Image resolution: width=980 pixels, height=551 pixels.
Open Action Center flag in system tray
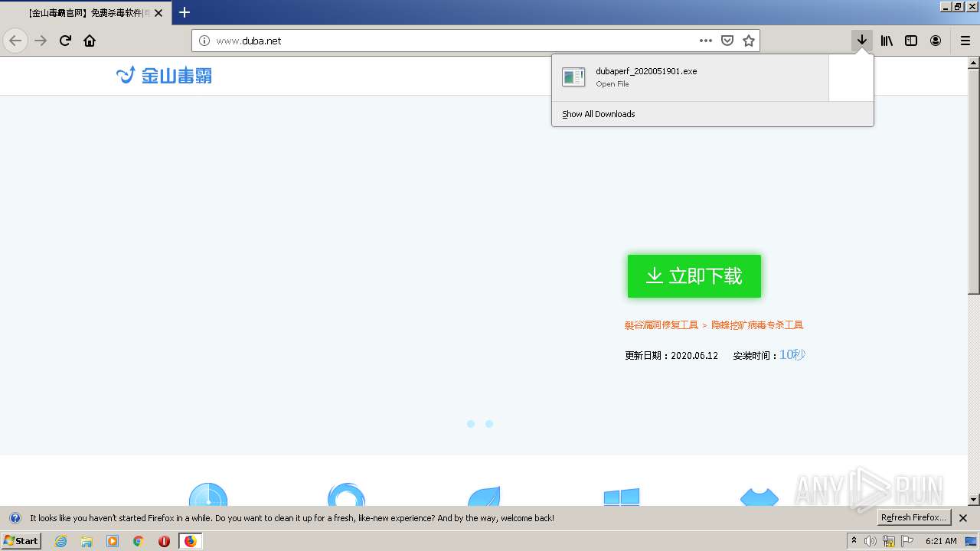pos(907,541)
